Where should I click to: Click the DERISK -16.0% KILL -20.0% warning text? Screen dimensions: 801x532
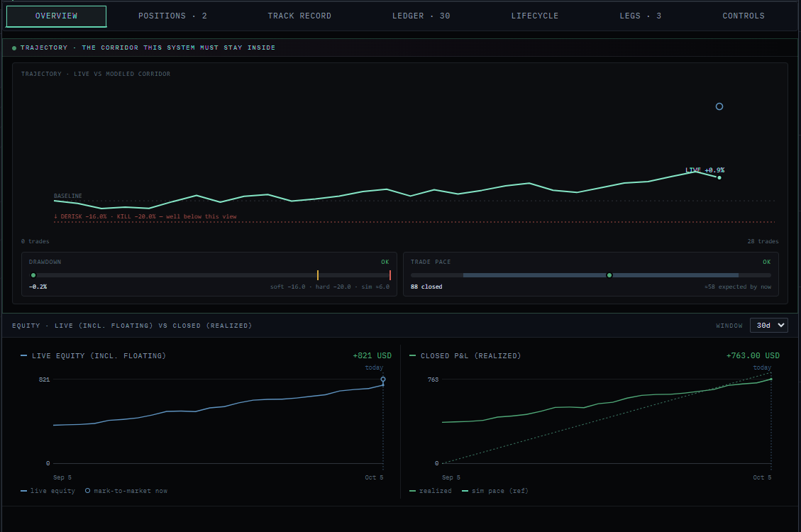pyautogui.click(x=145, y=216)
